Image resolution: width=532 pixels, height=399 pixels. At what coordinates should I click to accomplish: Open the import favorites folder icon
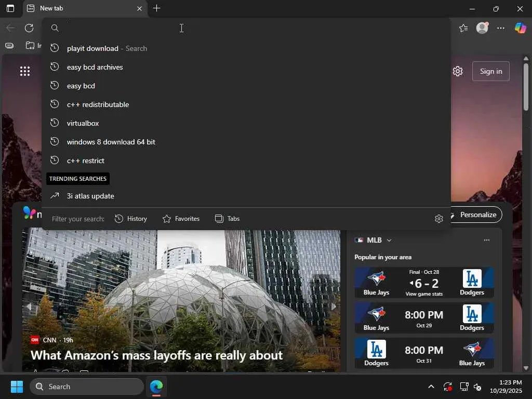point(31,45)
